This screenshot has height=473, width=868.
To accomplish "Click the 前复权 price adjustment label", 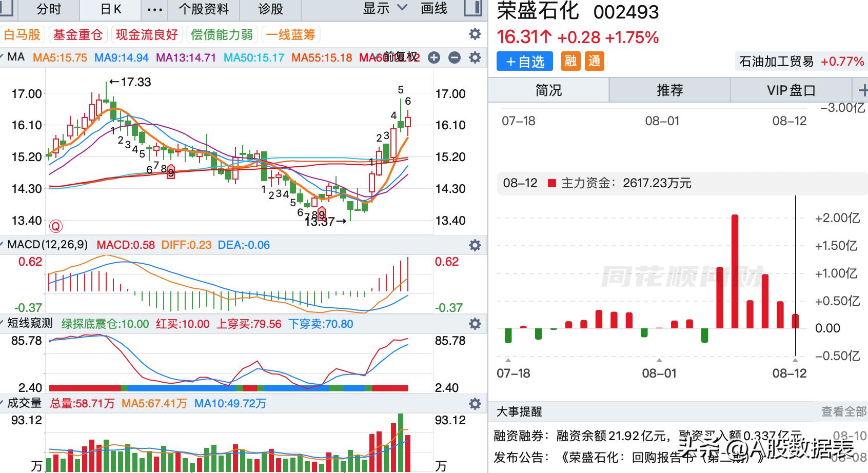I will 400,56.
